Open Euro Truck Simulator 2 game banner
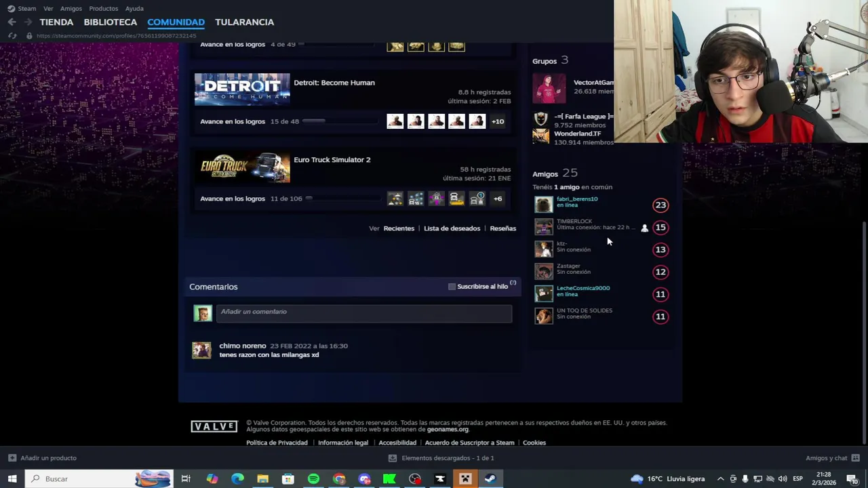868x488 pixels. pos(242,167)
